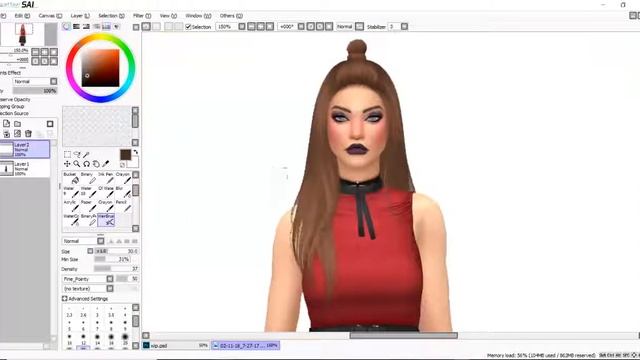
Task: Select the Zoom magnifier tool
Action: coord(77,164)
